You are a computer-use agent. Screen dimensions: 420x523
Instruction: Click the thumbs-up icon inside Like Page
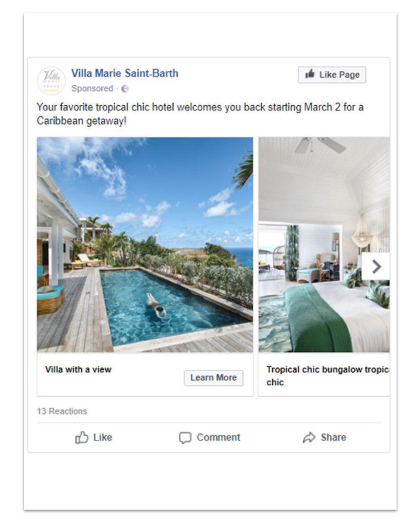tap(310, 74)
